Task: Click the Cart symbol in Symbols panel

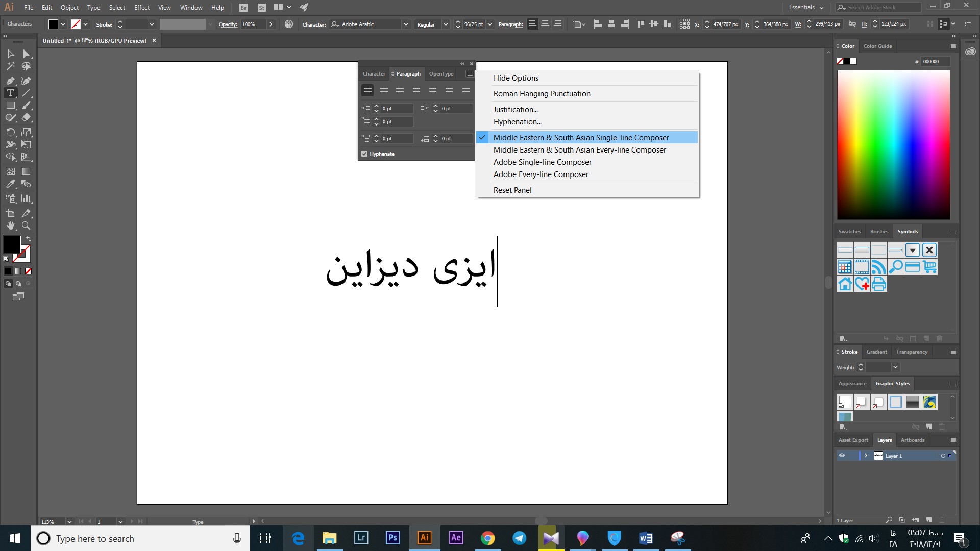Action: (x=929, y=267)
